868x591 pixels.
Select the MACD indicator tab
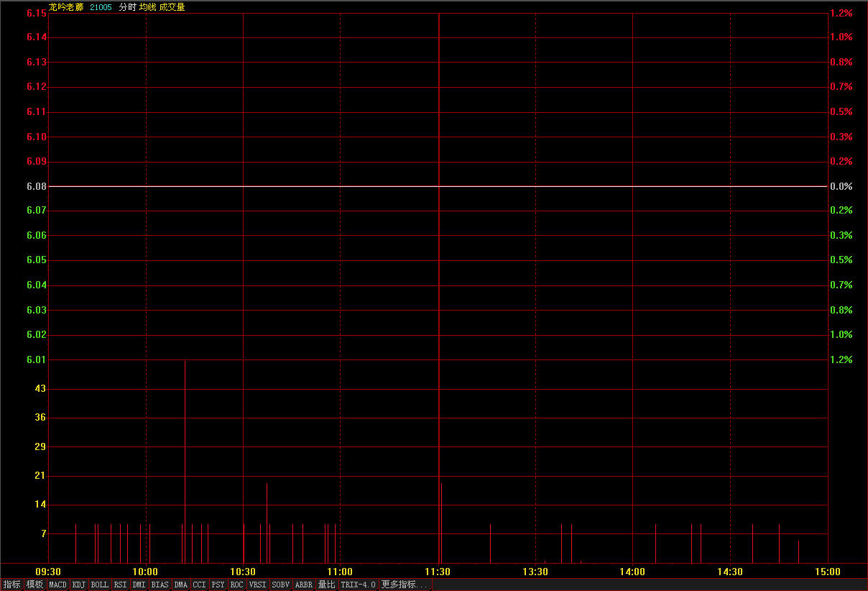tap(58, 585)
